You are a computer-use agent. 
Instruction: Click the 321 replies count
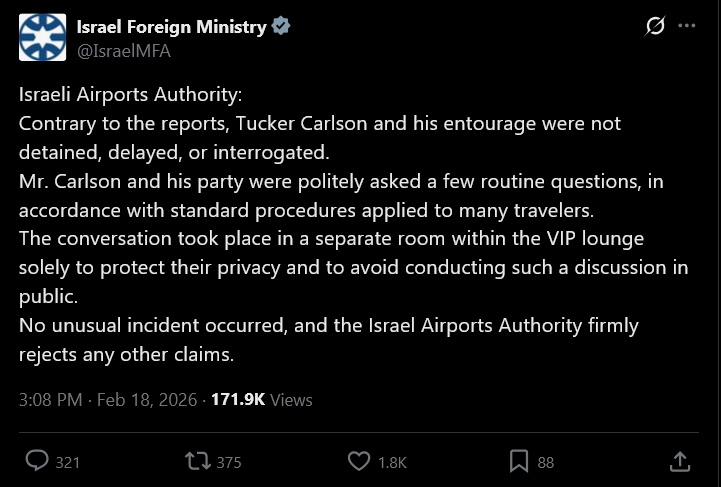point(68,462)
